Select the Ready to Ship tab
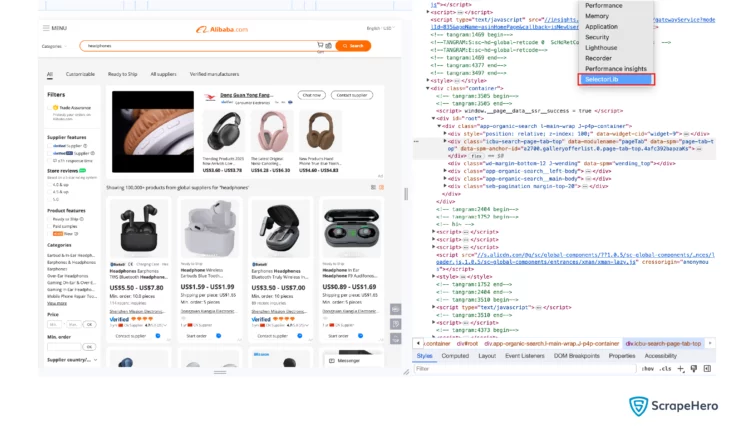 (122, 74)
